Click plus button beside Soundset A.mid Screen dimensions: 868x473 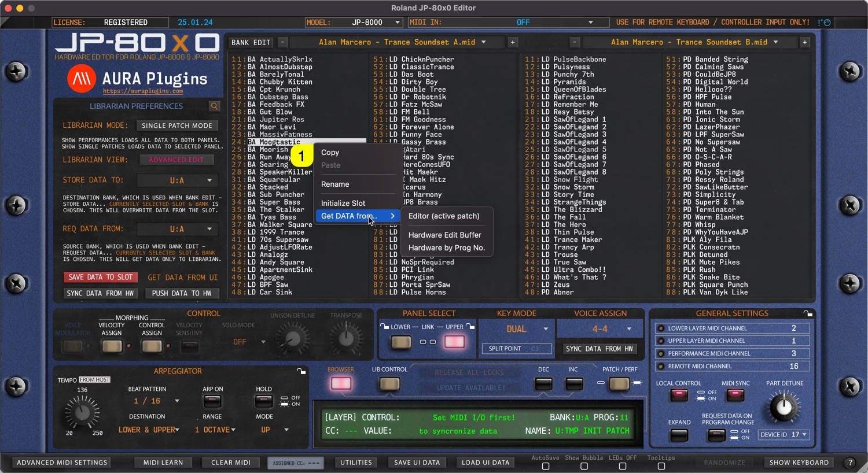point(513,42)
